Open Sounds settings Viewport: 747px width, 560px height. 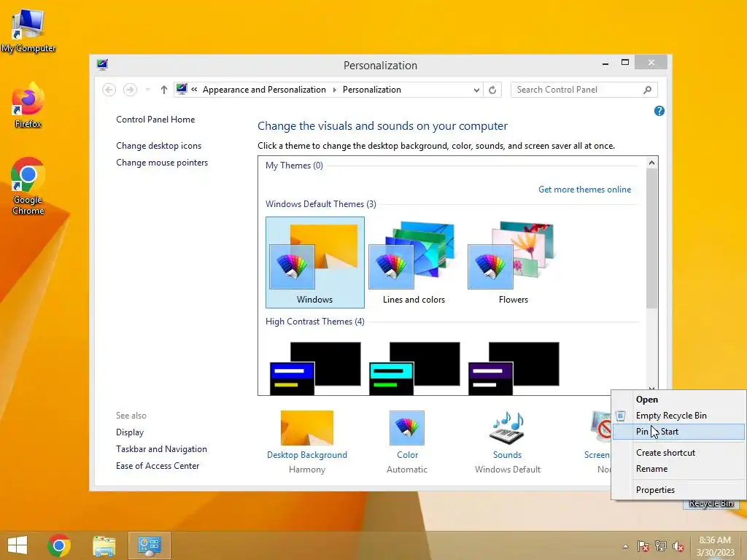pyautogui.click(x=508, y=442)
